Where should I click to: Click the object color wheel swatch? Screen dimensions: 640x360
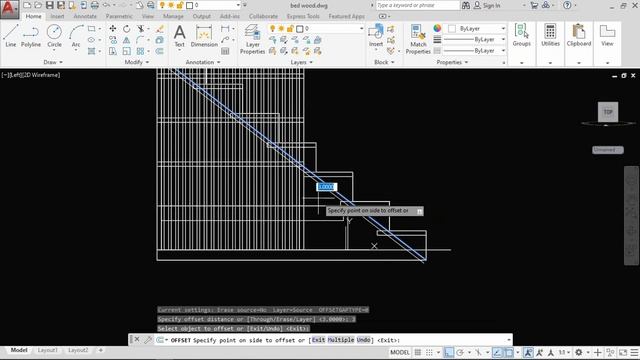(437, 28)
